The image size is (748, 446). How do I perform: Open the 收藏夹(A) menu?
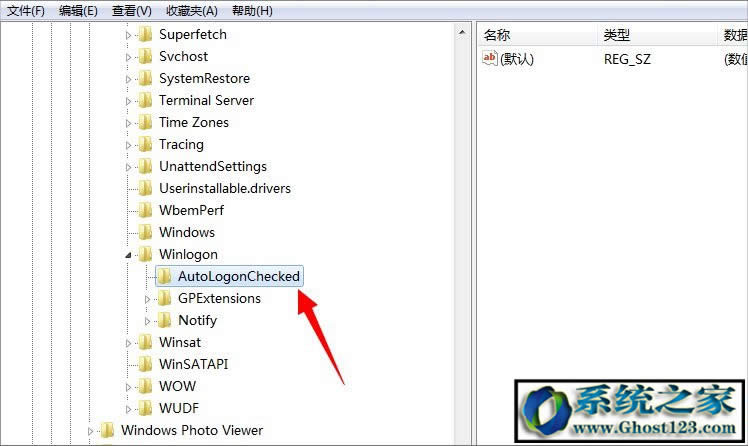pyautogui.click(x=192, y=10)
